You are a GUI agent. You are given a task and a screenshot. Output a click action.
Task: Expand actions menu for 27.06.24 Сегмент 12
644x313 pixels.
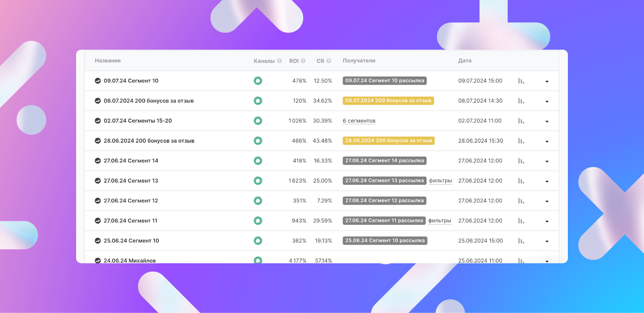pyautogui.click(x=547, y=201)
